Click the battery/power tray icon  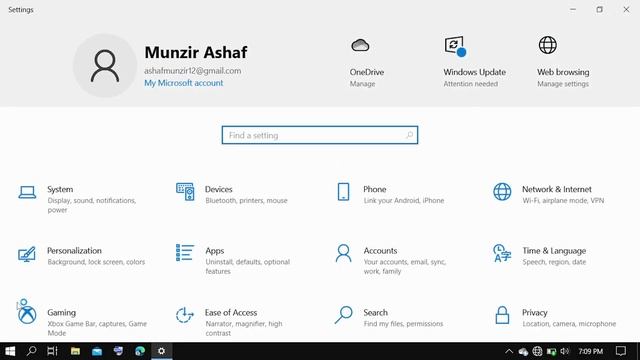point(551,351)
